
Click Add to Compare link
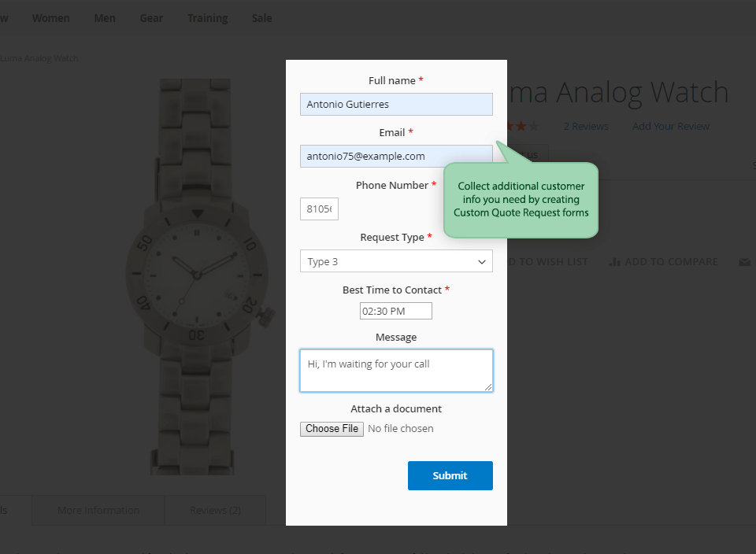(663, 261)
